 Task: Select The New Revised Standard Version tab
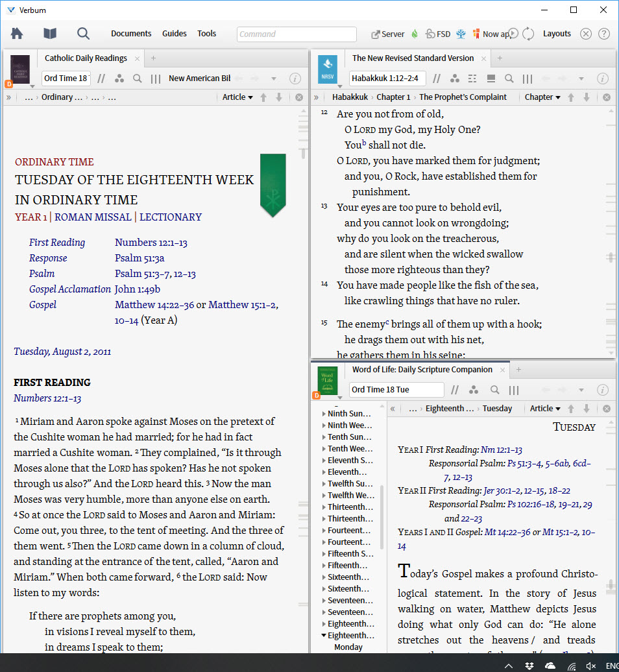[x=413, y=58]
